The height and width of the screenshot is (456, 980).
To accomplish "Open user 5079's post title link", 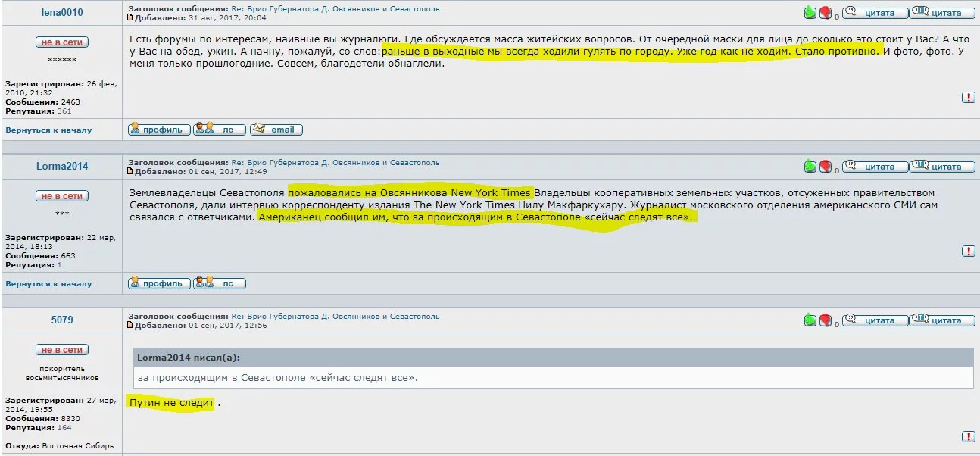I will [x=335, y=317].
